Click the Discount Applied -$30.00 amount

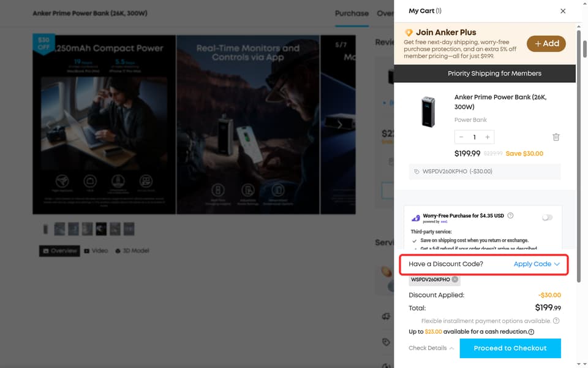[x=549, y=295]
